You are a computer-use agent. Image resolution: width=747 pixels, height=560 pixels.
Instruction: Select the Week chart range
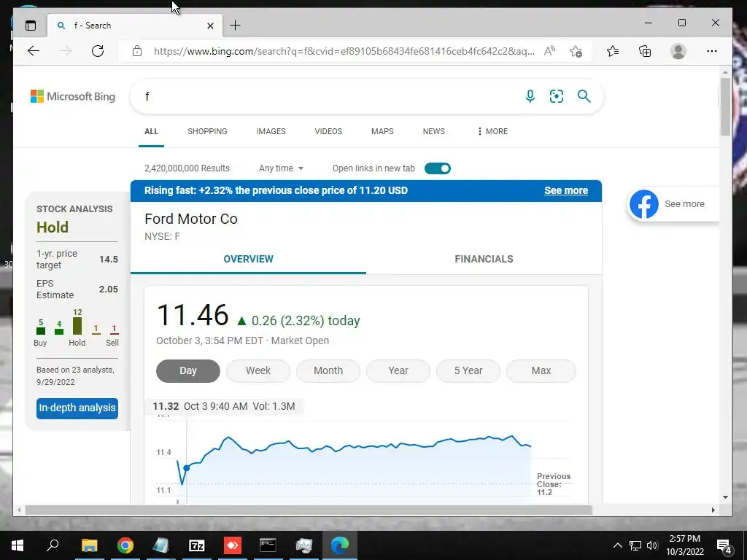258,370
